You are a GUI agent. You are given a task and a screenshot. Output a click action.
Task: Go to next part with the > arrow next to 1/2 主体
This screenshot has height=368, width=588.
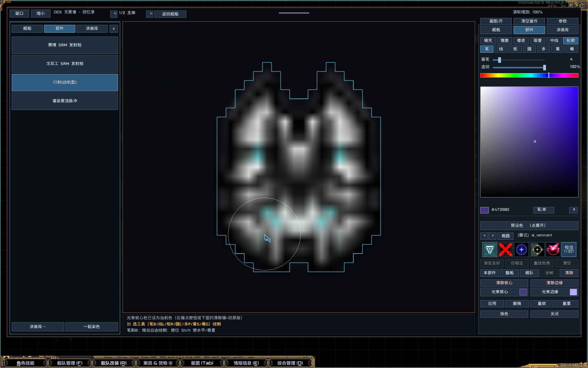[x=150, y=14]
